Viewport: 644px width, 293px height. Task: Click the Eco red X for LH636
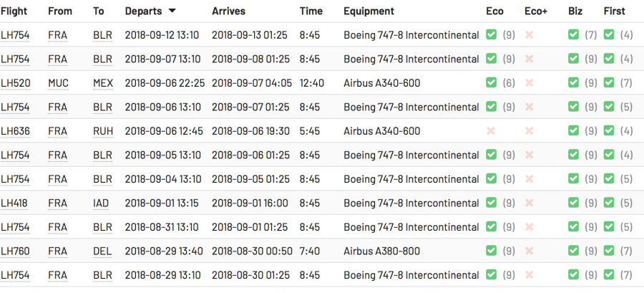[491, 131]
